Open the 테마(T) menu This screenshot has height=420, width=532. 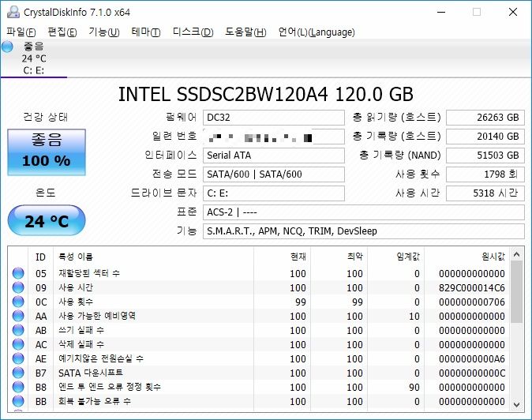(x=146, y=32)
